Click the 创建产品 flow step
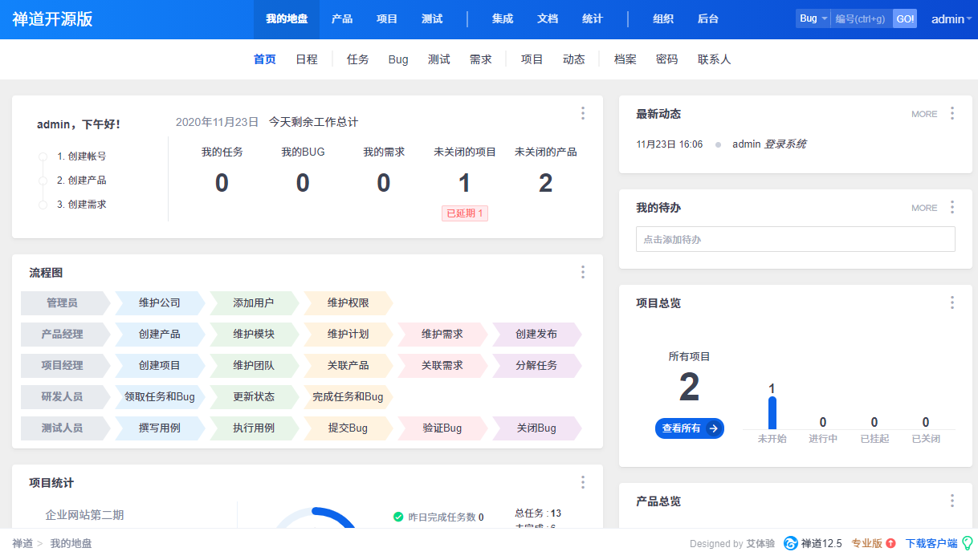The image size is (978, 560). [x=160, y=335]
